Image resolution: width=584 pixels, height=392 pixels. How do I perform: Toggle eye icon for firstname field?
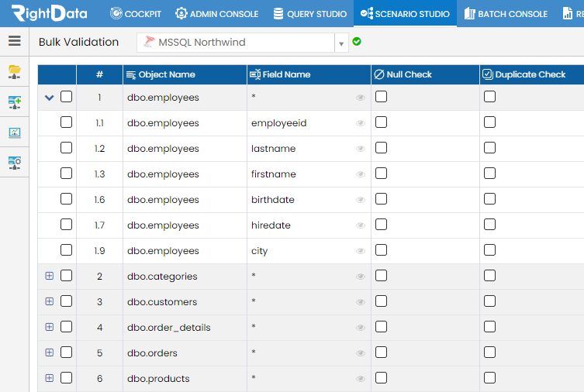tap(360, 174)
